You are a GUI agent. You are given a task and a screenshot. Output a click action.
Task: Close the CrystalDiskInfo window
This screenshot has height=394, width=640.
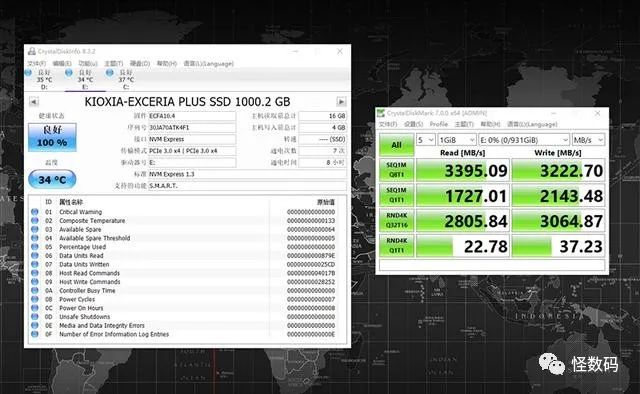(x=340, y=51)
